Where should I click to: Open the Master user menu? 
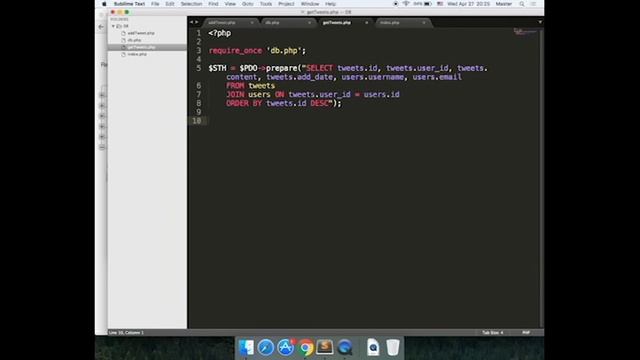click(x=504, y=4)
